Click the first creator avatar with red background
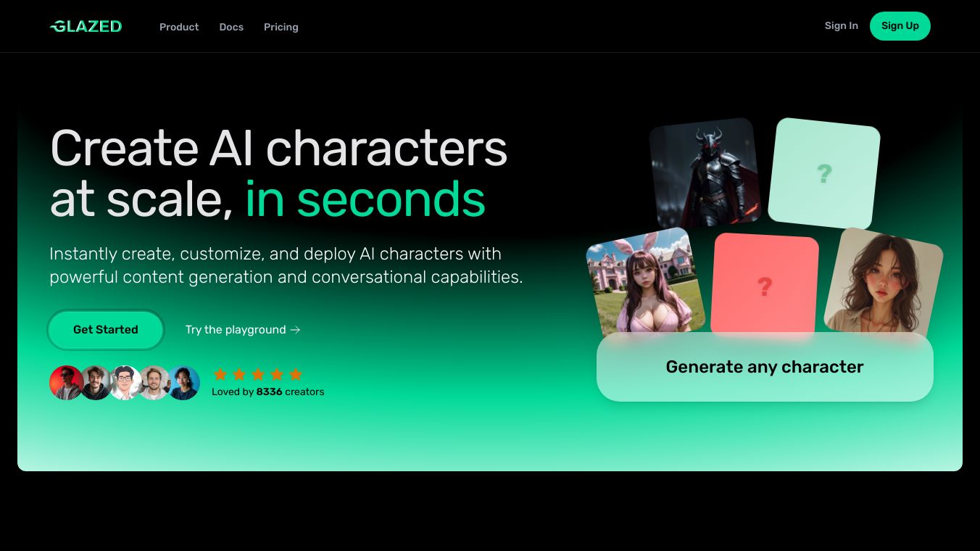The image size is (980, 551). (x=66, y=383)
